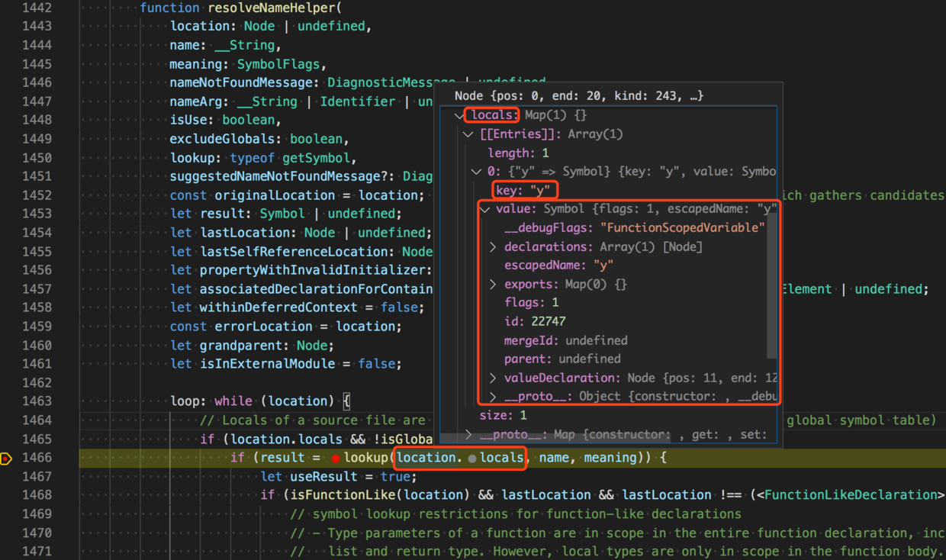Collapse the [[Entries]] array node
The image size is (946, 560).
click(x=468, y=134)
